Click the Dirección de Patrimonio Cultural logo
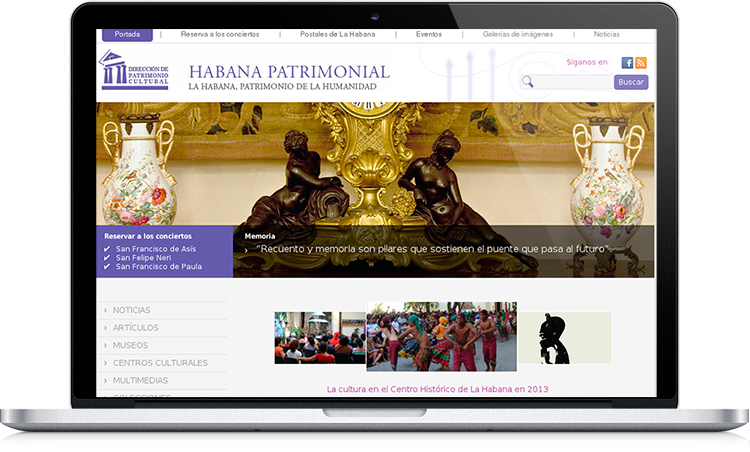 point(134,70)
